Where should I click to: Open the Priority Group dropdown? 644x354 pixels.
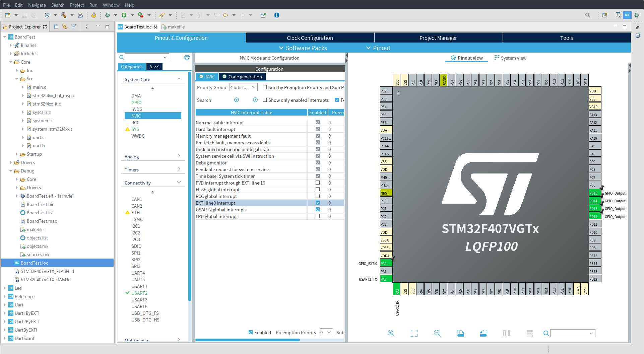[243, 87]
